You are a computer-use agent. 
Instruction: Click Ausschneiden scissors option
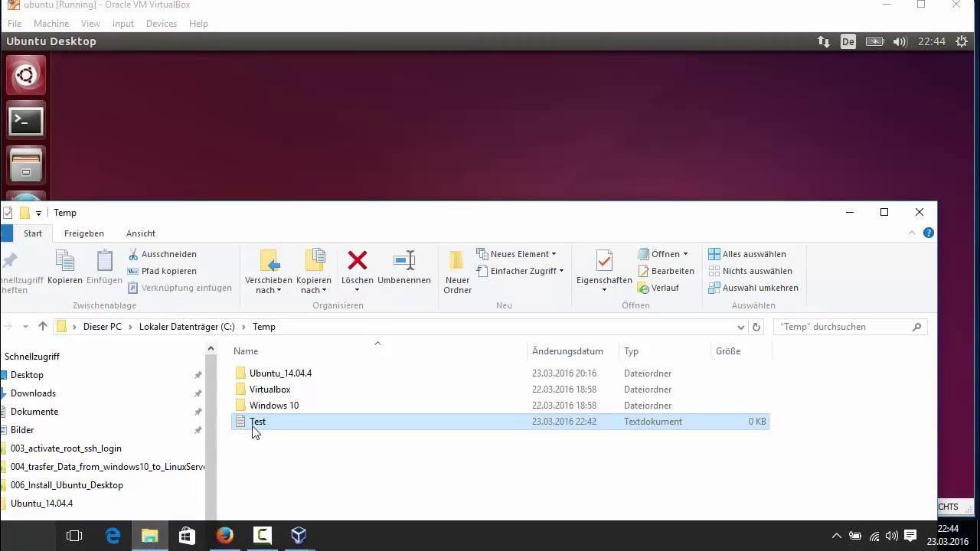(162, 254)
